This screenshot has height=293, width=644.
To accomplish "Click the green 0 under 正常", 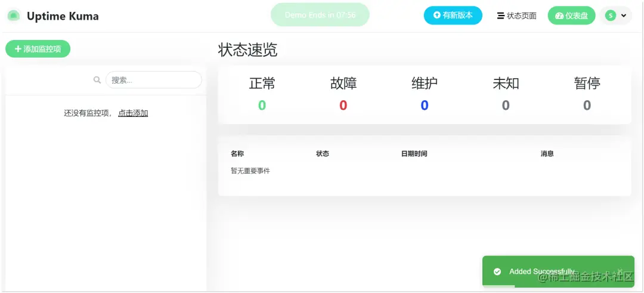I will [x=262, y=106].
